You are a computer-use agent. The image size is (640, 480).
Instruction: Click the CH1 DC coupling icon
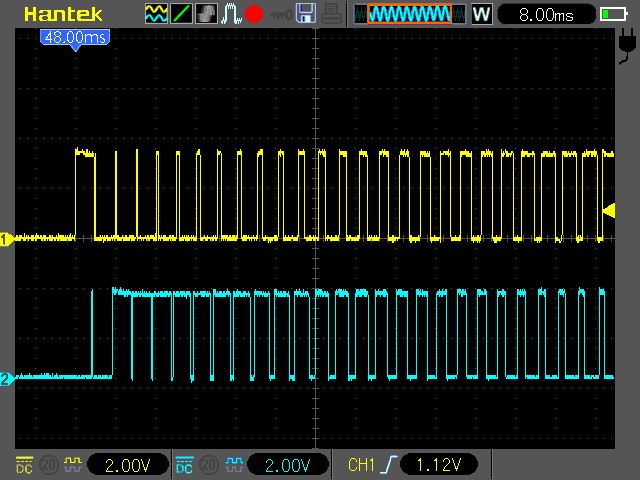point(24,464)
